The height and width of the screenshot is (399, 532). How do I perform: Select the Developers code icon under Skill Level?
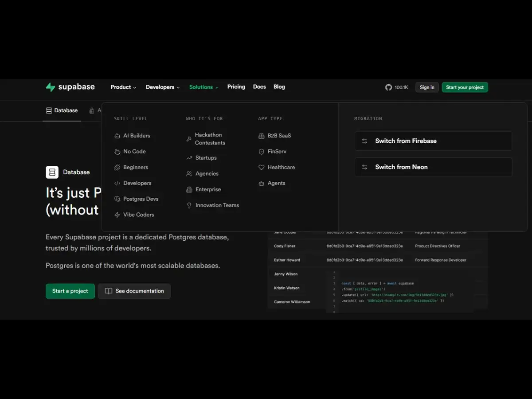[116, 183]
